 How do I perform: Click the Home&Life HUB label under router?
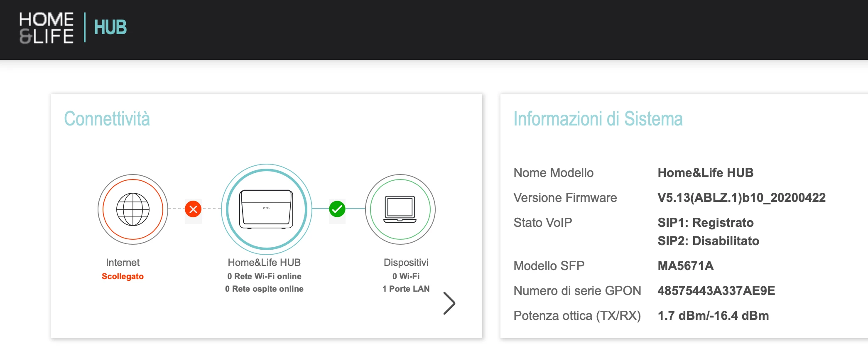click(x=264, y=263)
